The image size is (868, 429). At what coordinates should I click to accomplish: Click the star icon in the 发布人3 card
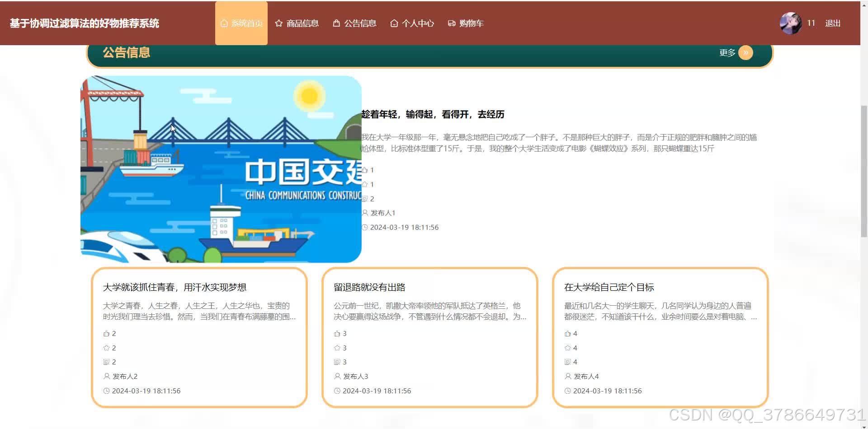point(337,348)
